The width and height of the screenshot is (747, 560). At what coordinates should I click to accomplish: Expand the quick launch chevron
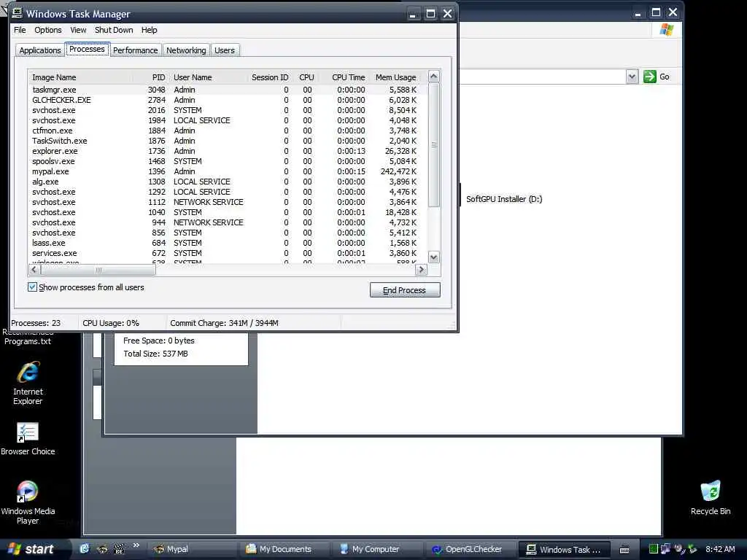coord(136,545)
